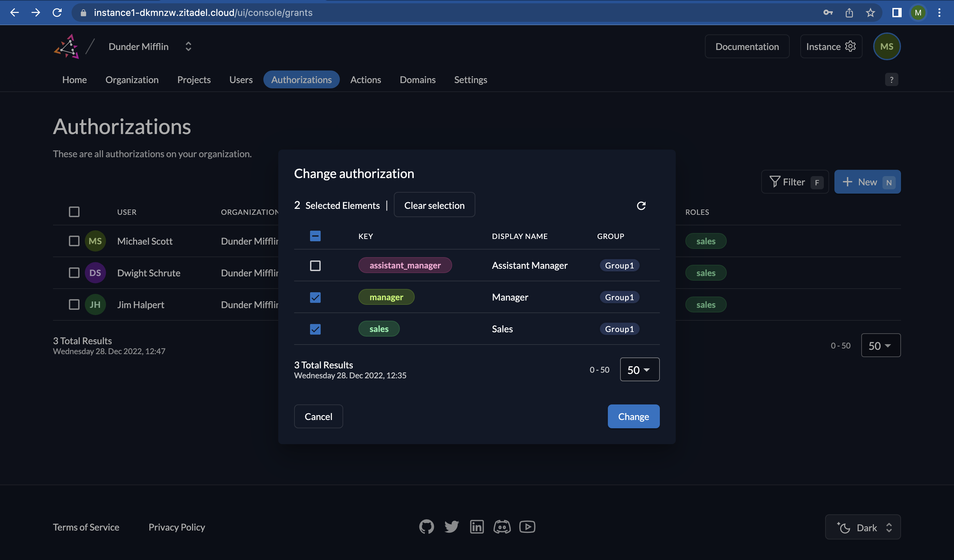Click Clear selection button
Viewport: 954px width, 560px height.
tap(434, 205)
